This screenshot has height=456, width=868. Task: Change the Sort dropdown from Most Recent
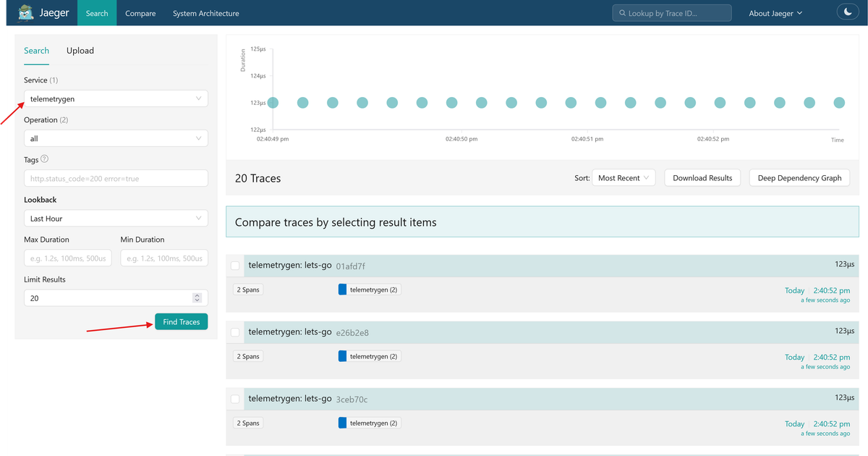coord(624,177)
